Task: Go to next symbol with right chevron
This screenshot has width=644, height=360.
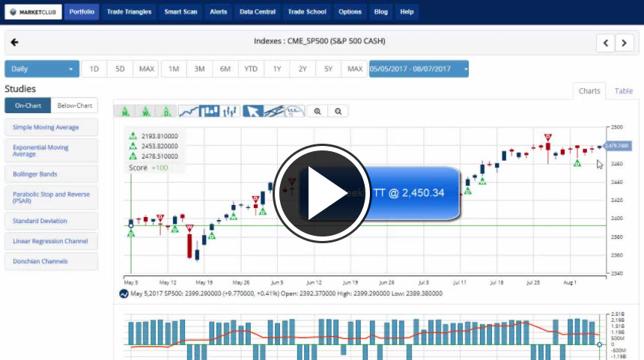Action: 625,43
